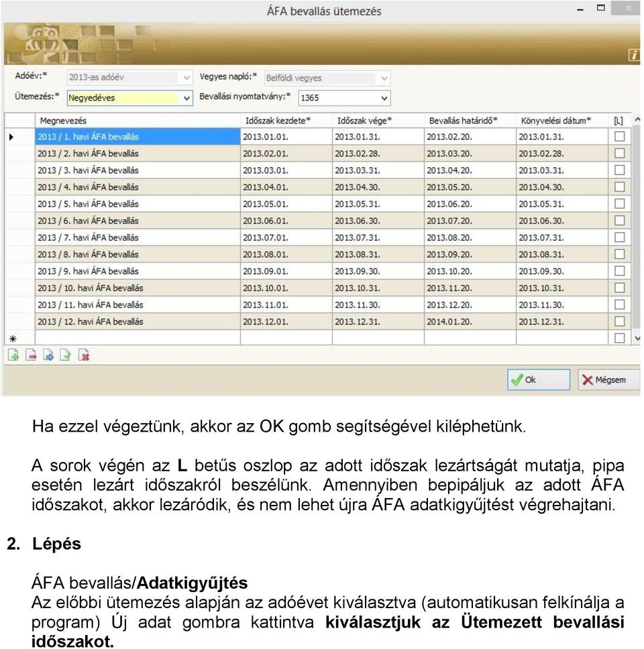644x649 pixels.
Task: Tick the L checkbox for 2013 / 9. havi
Action: click(x=620, y=271)
